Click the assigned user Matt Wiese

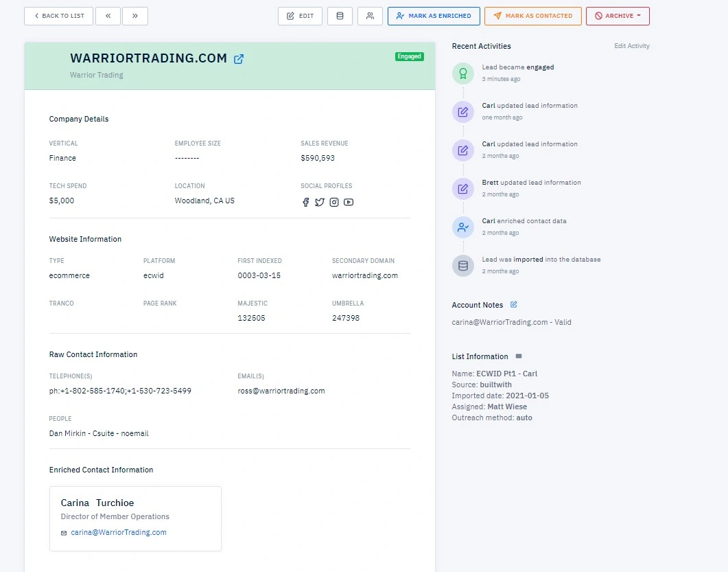[507, 407]
